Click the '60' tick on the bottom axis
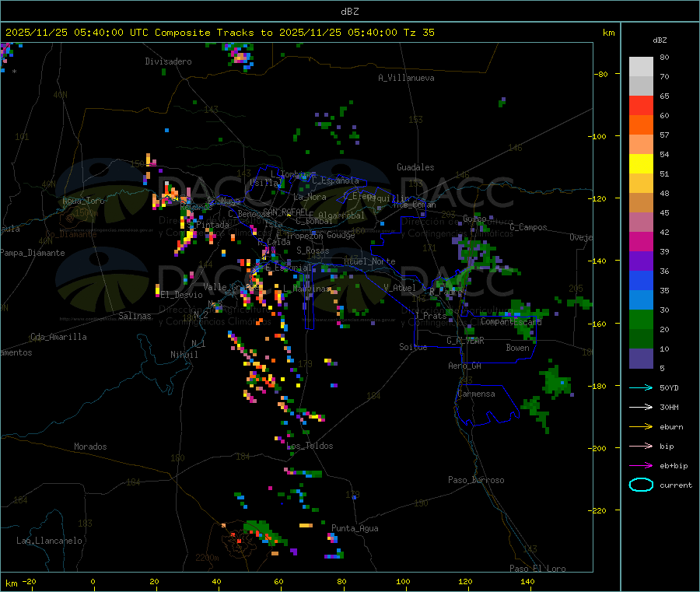Viewport: 700px width, 592px height. (x=278, y=581)
